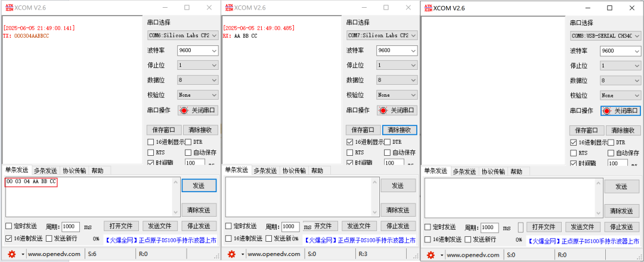Viewport: 644px width, 262px height.
Task: Switch to 协议传输 tab in the COM6 window
Action: [75, 170]
